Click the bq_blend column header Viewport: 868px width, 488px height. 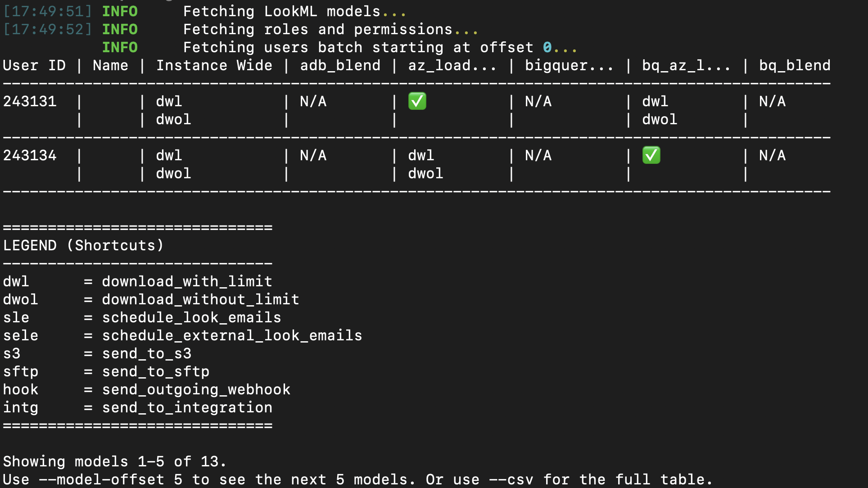[x=795, y=65]
